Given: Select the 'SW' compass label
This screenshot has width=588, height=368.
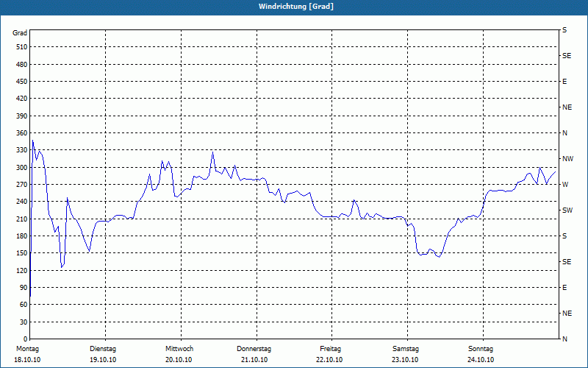Looking at the screenshot, I should tap(567, 210).
